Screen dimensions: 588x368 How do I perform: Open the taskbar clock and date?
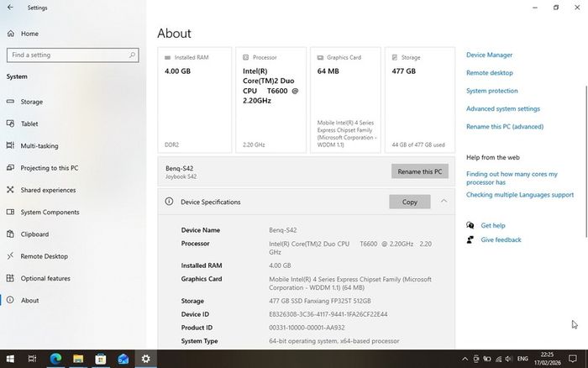coord(547,359)
